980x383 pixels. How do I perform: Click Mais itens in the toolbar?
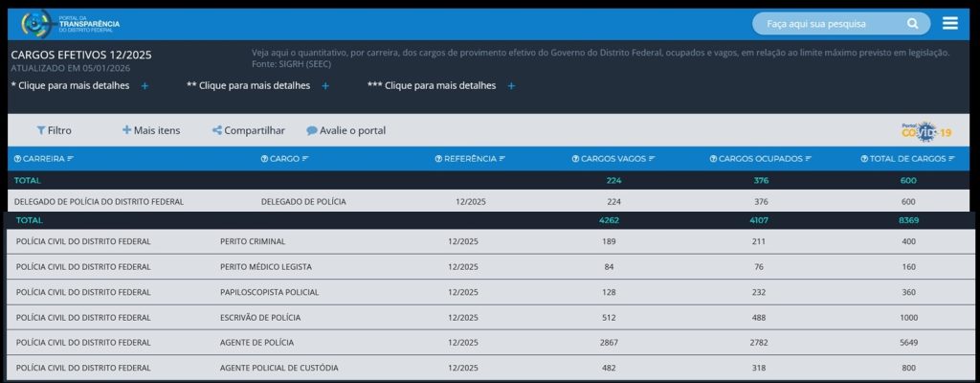point(150,130)
